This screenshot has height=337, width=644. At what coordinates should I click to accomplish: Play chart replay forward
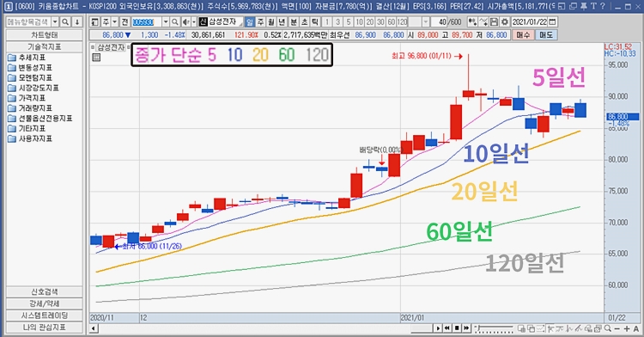tap(438, 328)
